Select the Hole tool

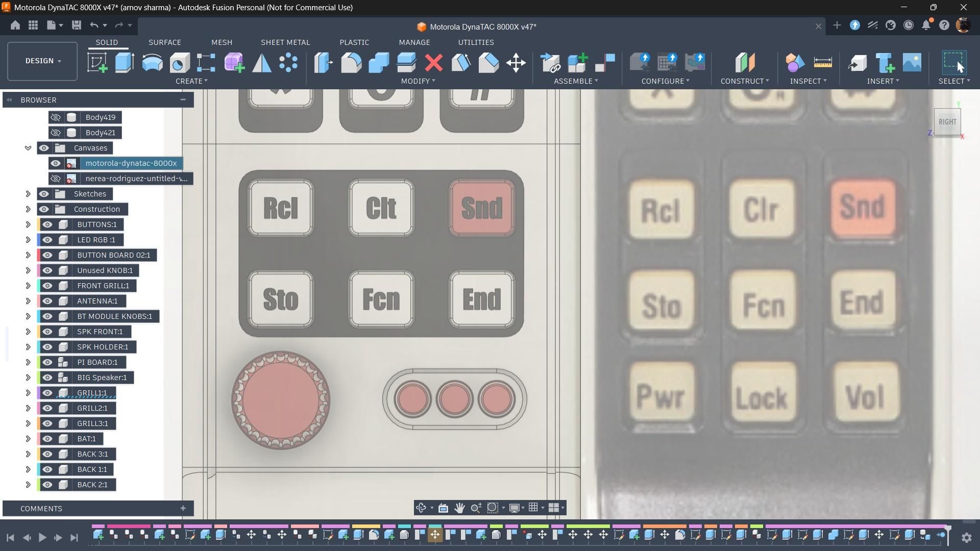(180, 63)
